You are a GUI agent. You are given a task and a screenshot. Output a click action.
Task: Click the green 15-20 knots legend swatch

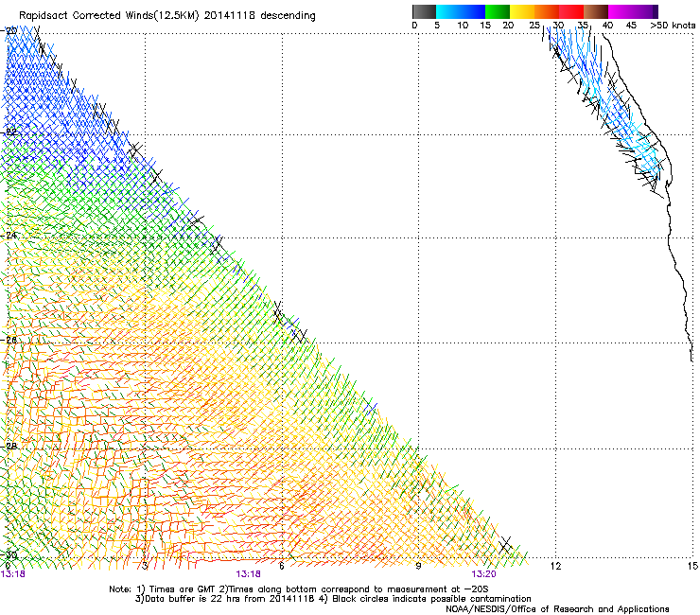[498, 11]
